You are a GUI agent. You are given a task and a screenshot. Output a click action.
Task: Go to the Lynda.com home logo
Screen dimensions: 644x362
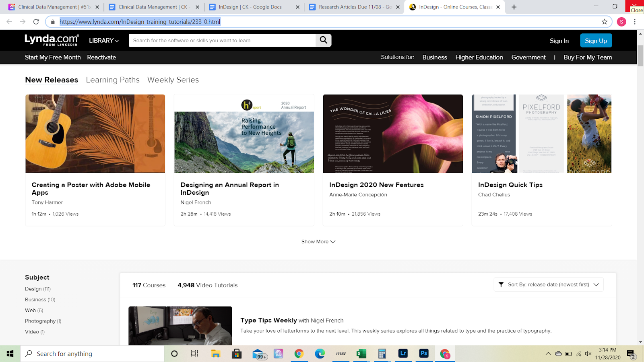(x=52, y=40)
